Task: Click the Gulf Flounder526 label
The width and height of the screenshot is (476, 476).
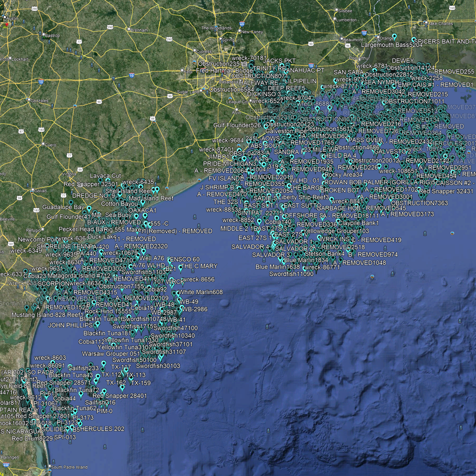Action: (237, 125)
